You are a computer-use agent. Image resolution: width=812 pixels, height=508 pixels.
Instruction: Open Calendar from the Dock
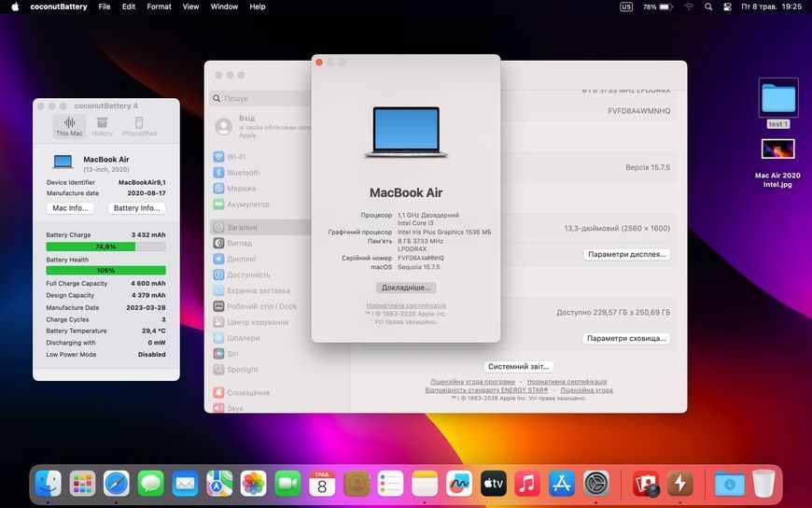click(322, 484)
